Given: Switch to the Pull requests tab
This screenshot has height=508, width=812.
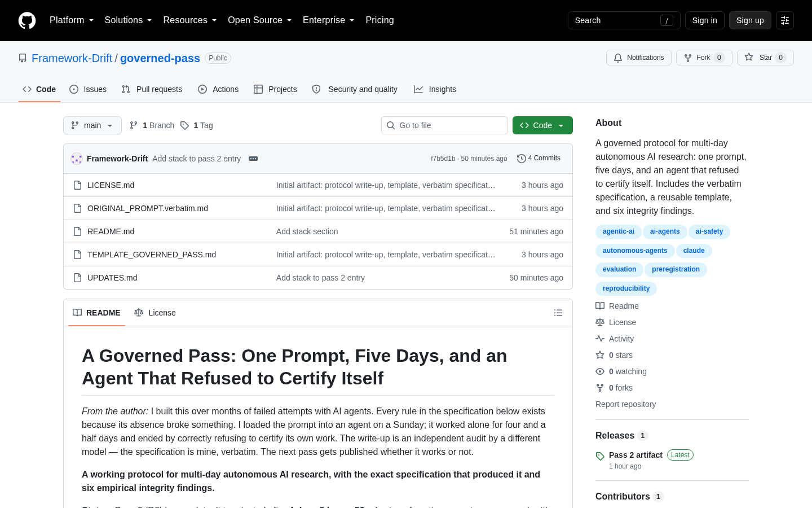Looking at the screenshot, I should tap(152, 89).
